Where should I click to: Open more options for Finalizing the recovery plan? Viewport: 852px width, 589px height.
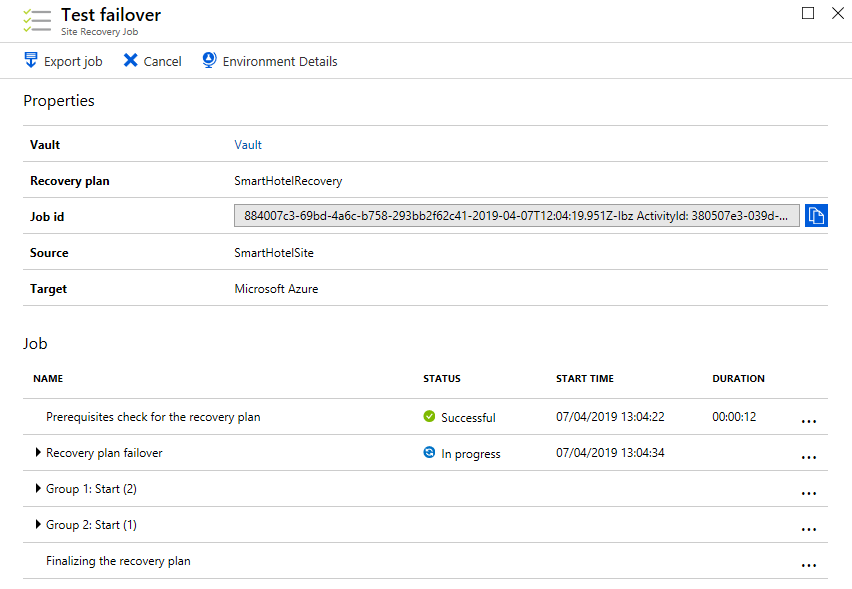[x=809, y=565]
